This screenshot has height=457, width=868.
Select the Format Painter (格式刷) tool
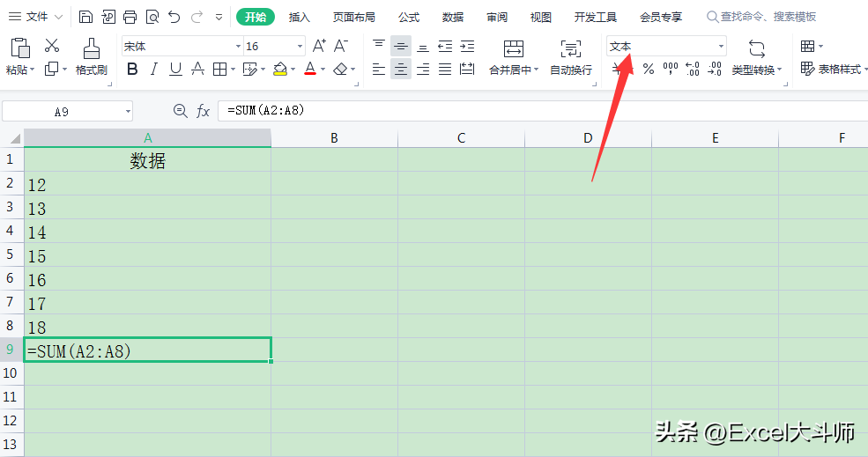tap(92, 56)
